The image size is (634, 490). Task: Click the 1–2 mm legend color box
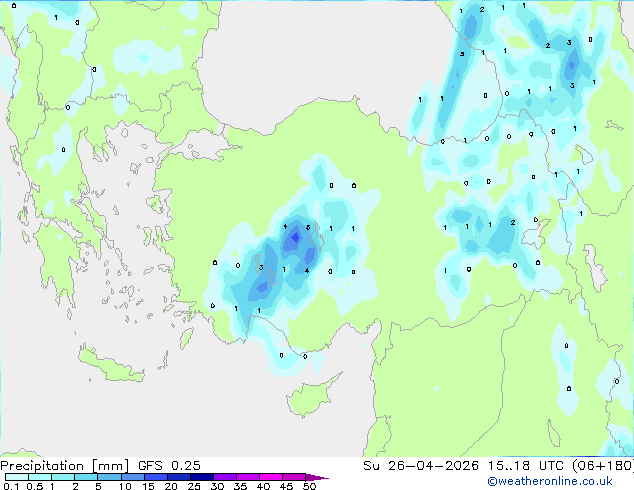(63, 477)
